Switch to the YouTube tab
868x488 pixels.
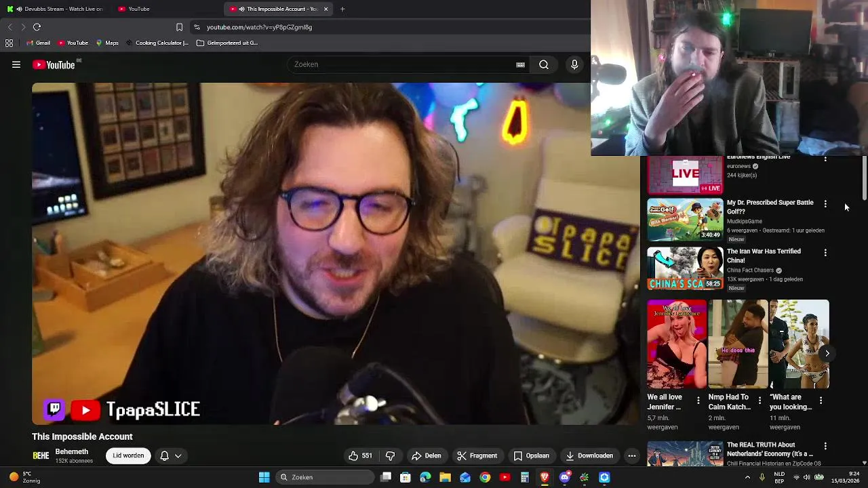click(166, 9)
